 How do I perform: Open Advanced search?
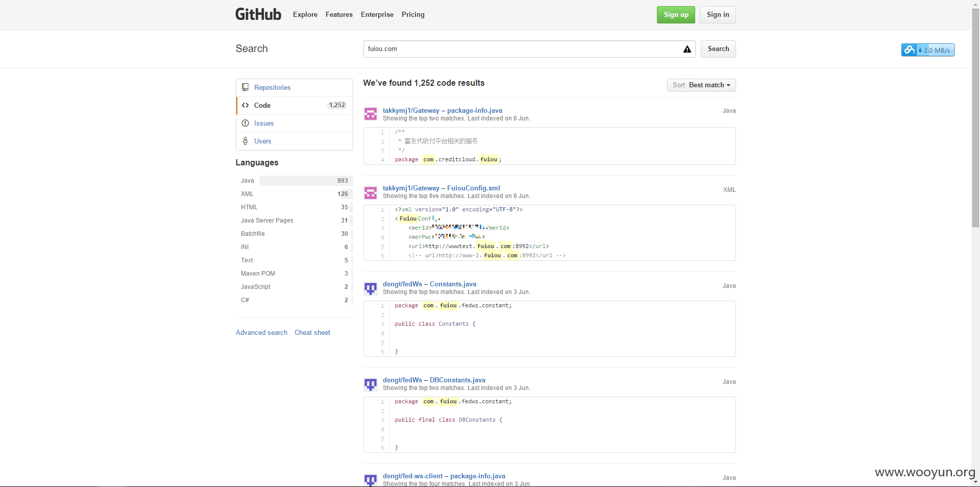click(x=261, y=333)
